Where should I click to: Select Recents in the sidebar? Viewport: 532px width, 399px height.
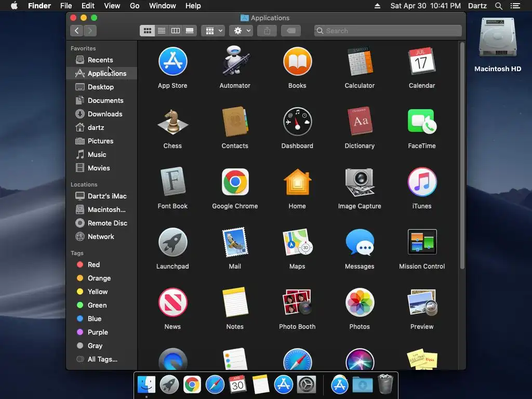tap(102, 60)
